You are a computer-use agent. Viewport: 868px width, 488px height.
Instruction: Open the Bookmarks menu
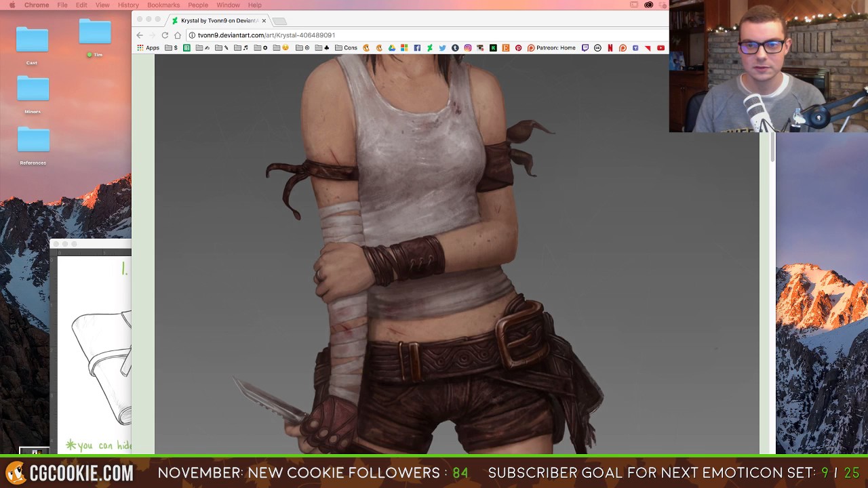[163, 5]
